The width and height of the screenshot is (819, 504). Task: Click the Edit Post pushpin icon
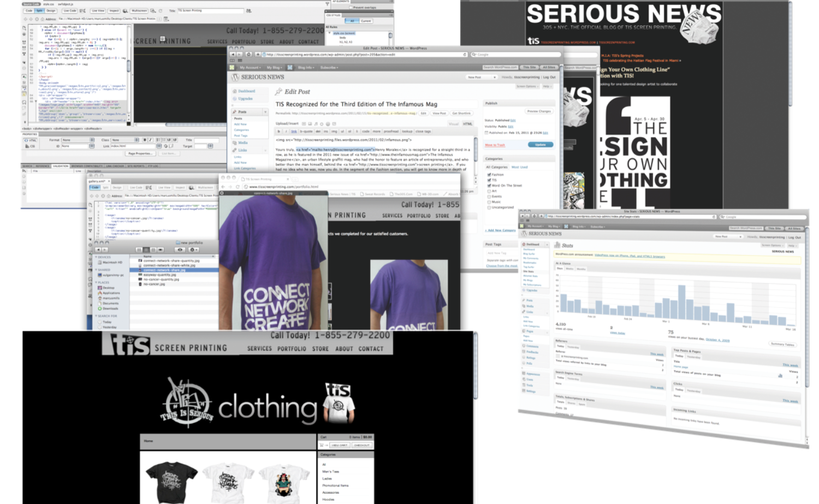coord(278,92)
